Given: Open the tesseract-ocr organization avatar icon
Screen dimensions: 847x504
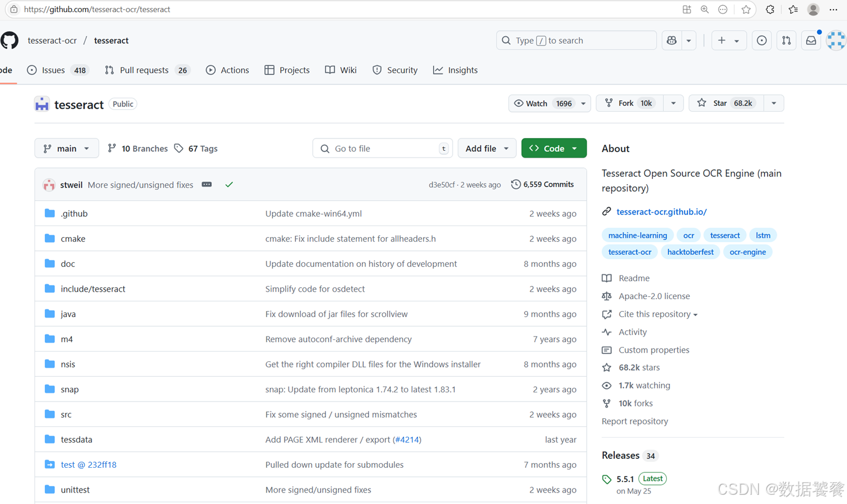Looking at the screenshot, I should (42, 104).
